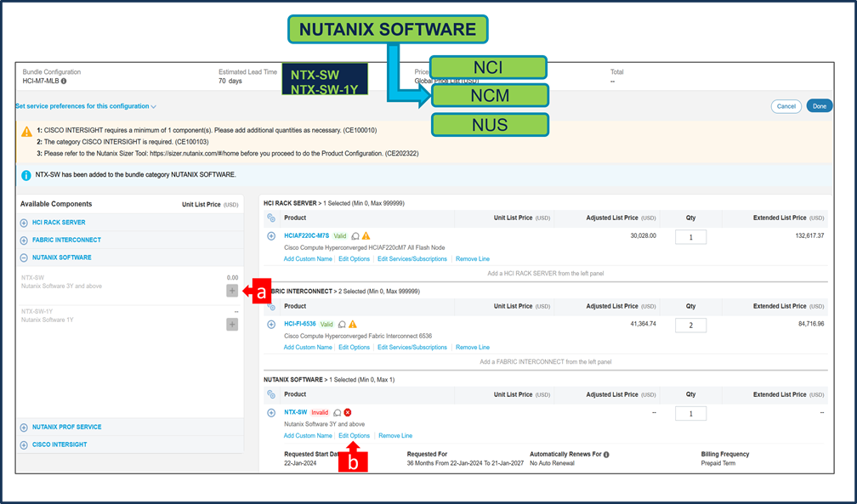Click extended price 132,617.37

[x=809, y=235]
